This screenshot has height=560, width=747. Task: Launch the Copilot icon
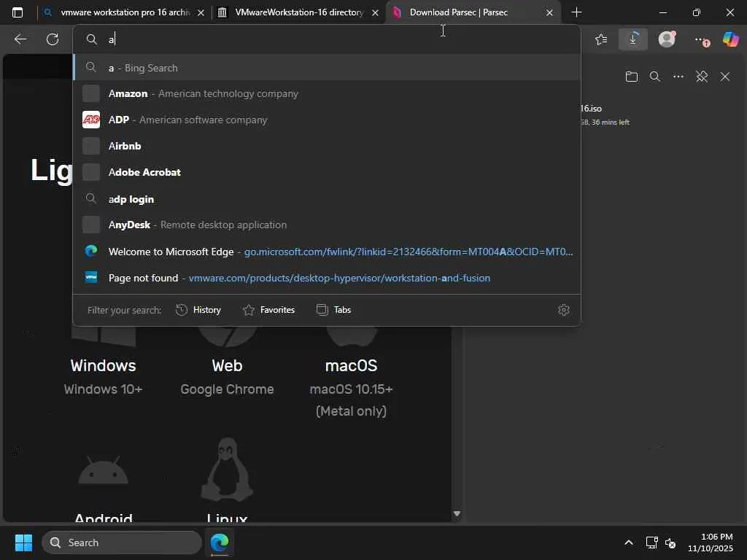pos(731,39)
